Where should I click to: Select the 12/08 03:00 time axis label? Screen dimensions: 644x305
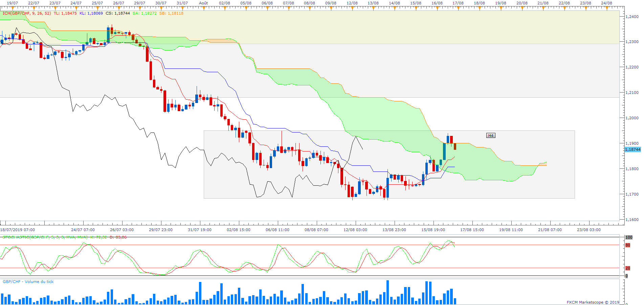coord(355,230)
